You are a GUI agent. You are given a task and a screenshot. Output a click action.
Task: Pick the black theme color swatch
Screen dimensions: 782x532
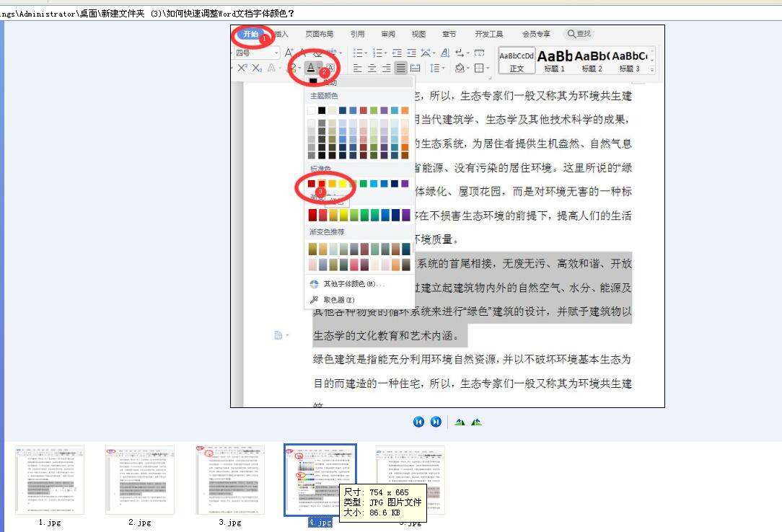[x=322, y=110]
